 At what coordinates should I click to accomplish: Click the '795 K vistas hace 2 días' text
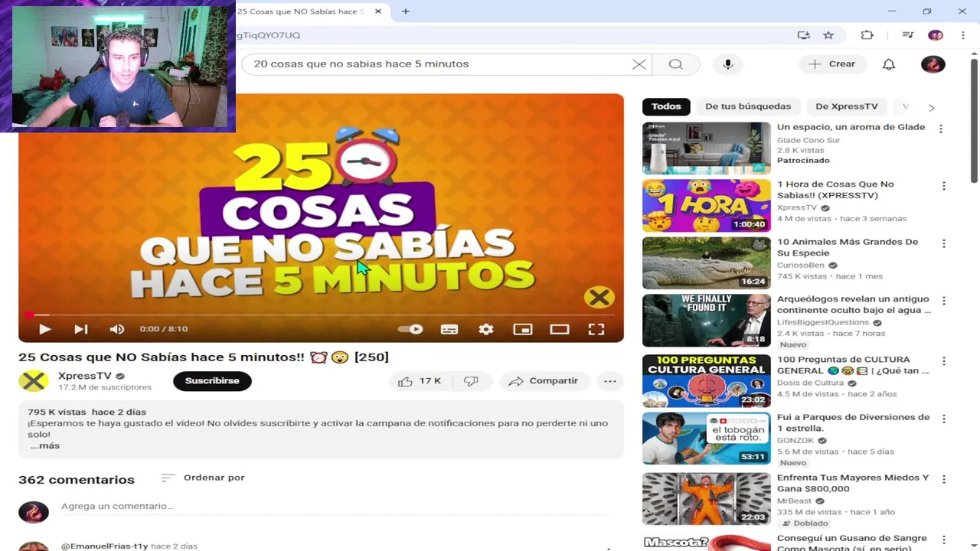tap(87, 412)
